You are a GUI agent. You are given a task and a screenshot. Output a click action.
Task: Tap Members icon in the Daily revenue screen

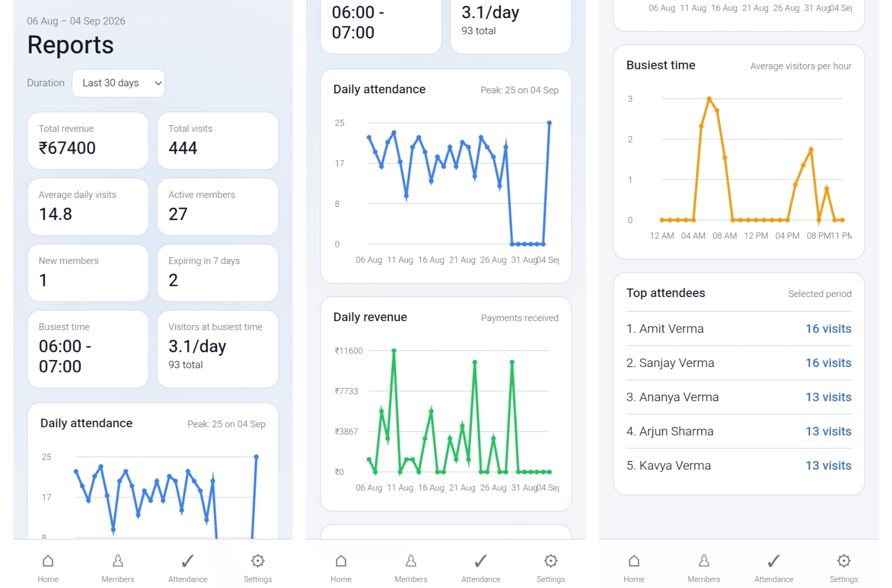411,561
